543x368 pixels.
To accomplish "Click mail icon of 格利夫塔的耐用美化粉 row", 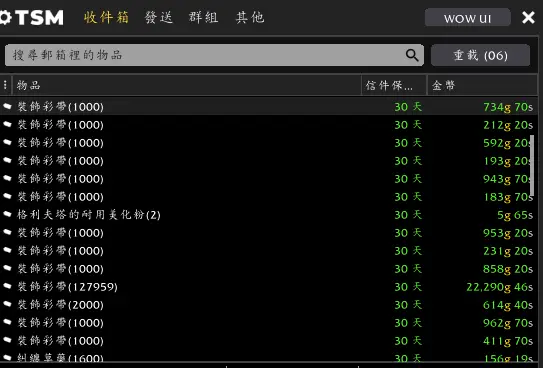I will (x=8, y=214).
